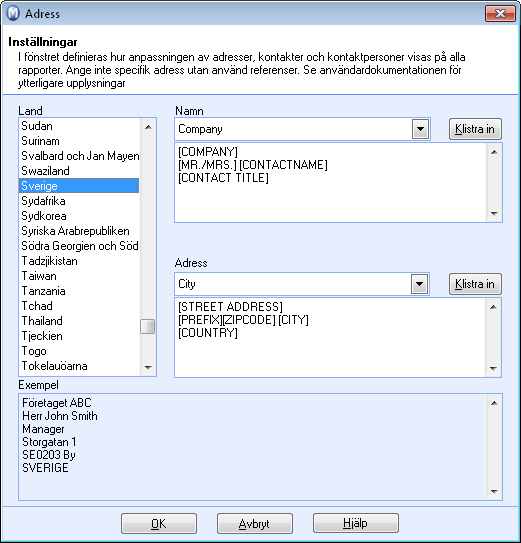Close the Adress dialog window
Viewport: 521px width, 543px height.
click(x=500, y=14)
